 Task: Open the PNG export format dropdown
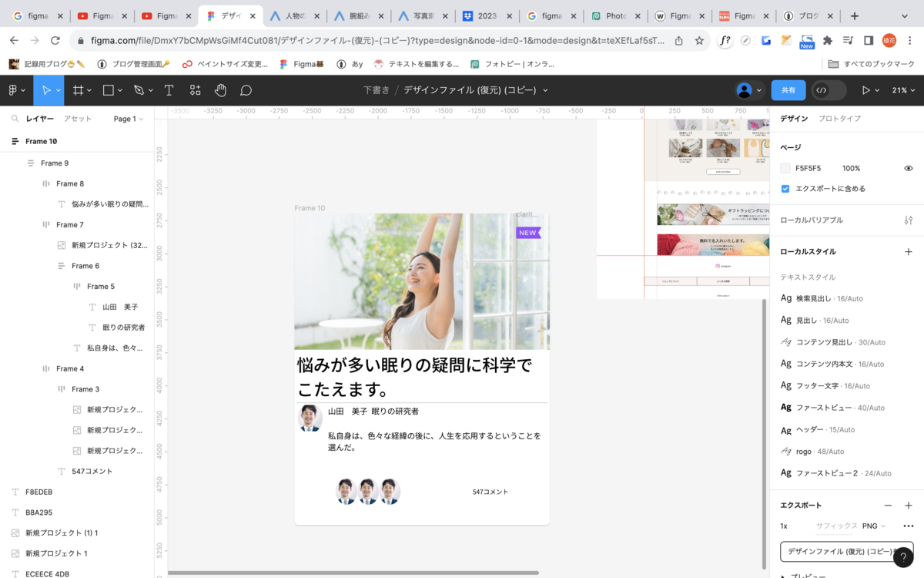[874, 526]
